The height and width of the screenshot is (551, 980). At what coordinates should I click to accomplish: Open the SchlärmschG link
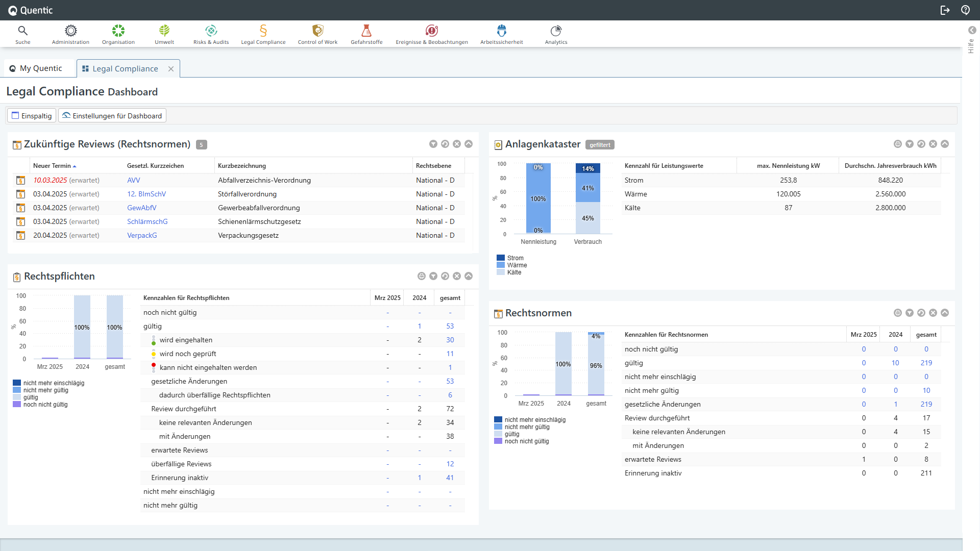(x=147, y=221)
